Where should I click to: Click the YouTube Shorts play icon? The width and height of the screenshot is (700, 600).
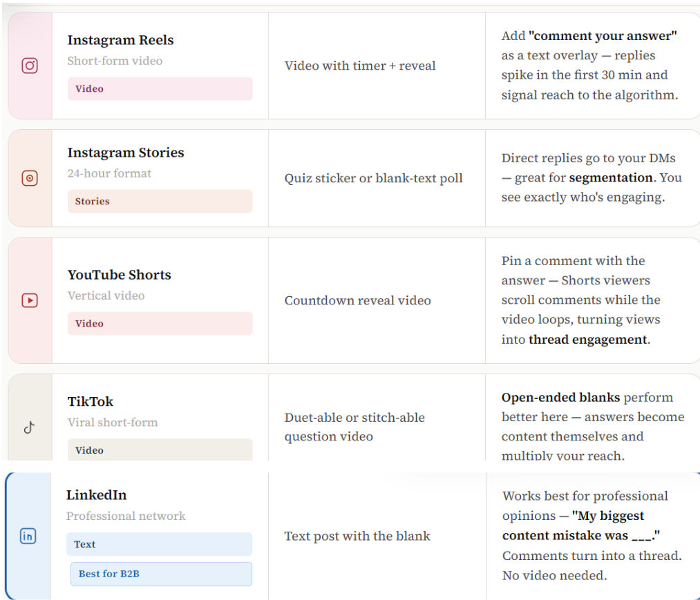click(30, 300)
